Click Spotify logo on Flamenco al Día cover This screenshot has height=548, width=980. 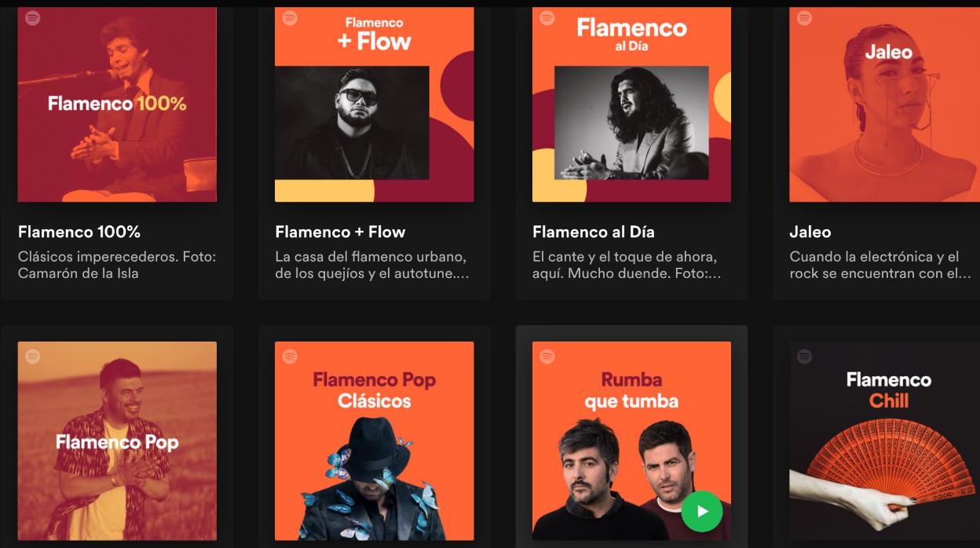(547, 18)
